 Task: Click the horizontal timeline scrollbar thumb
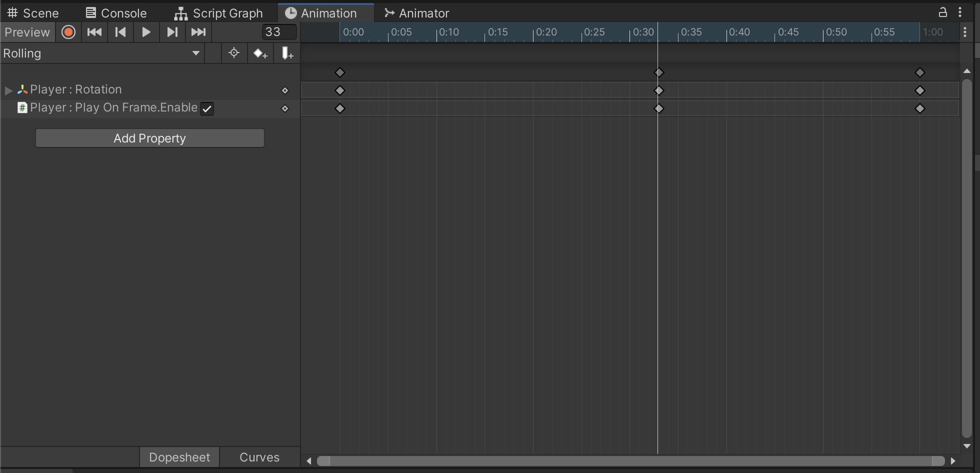(631, 461)
